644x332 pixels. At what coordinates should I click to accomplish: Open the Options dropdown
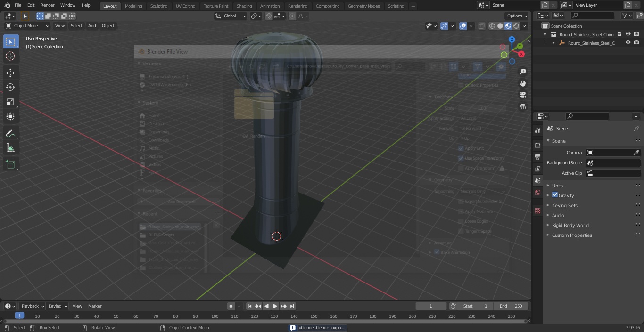517,16
